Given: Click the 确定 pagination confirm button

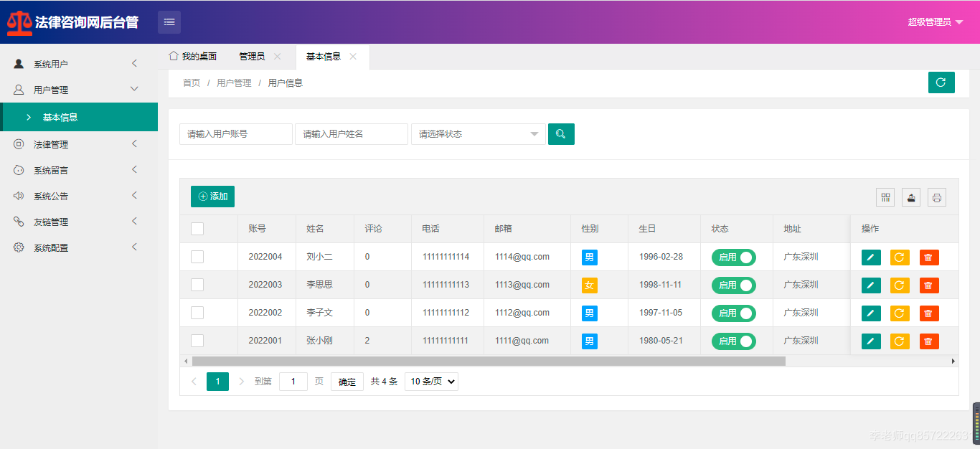Looking at the screenshot, I should tap(347, 382).
